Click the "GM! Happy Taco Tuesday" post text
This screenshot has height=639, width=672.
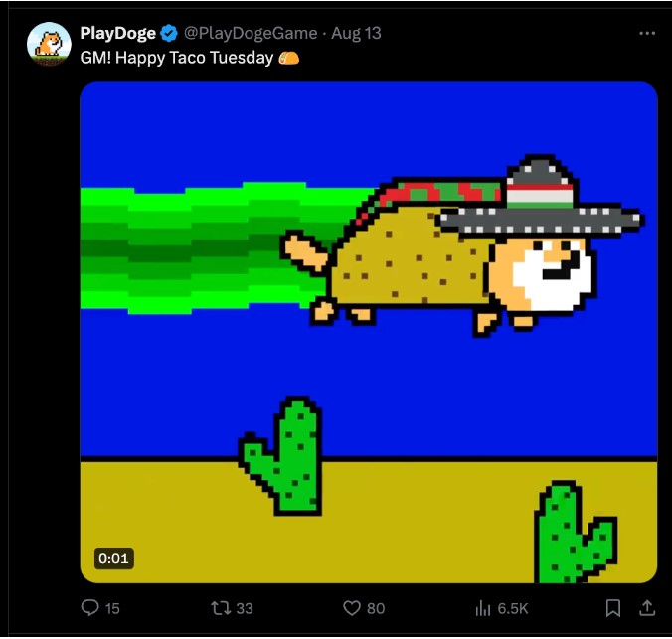pos(177,58)
